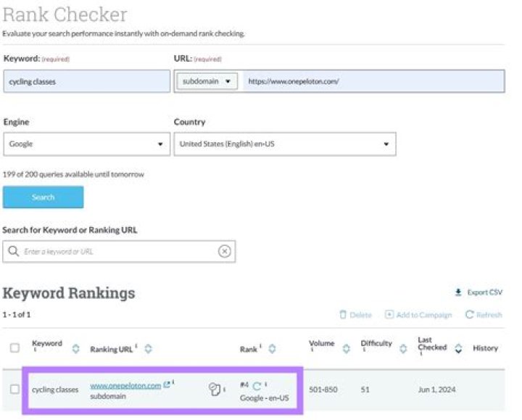Click the blue Search button
This screenshot has height=420, width=522.
(43, 197)
